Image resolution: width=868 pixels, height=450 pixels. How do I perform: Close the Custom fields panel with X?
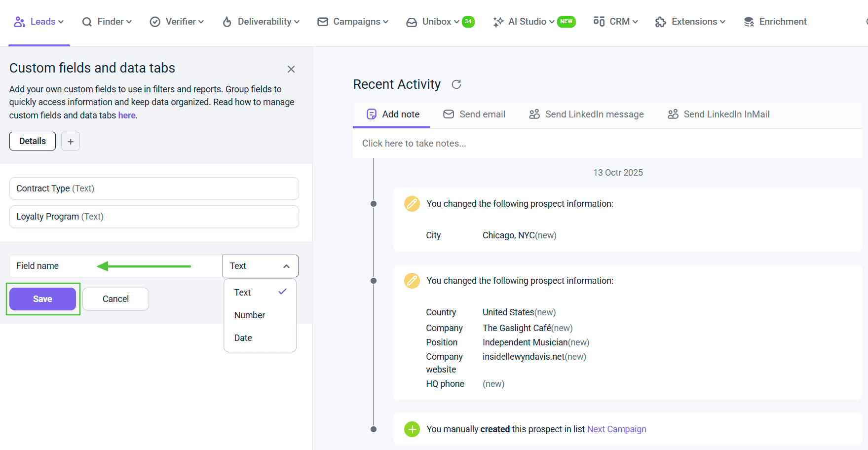(x=291, y=69)
